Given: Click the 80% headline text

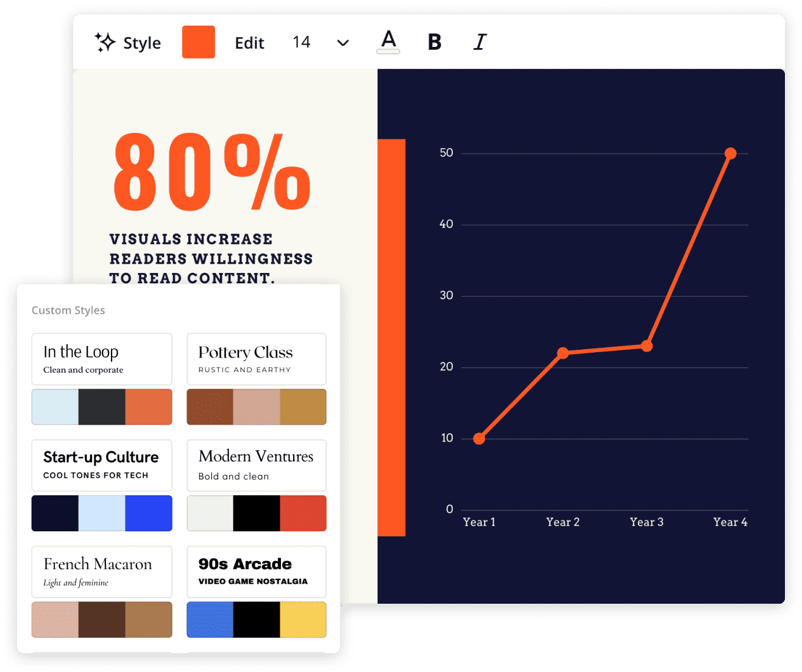Looking at the screenshot, I should [212, 172].
